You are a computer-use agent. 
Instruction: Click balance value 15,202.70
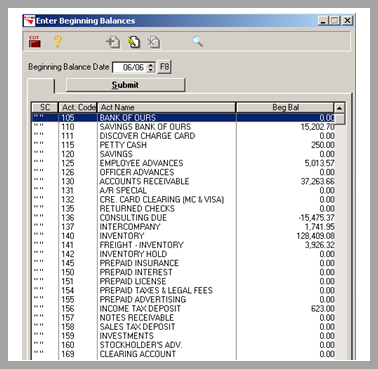point(317,127)
